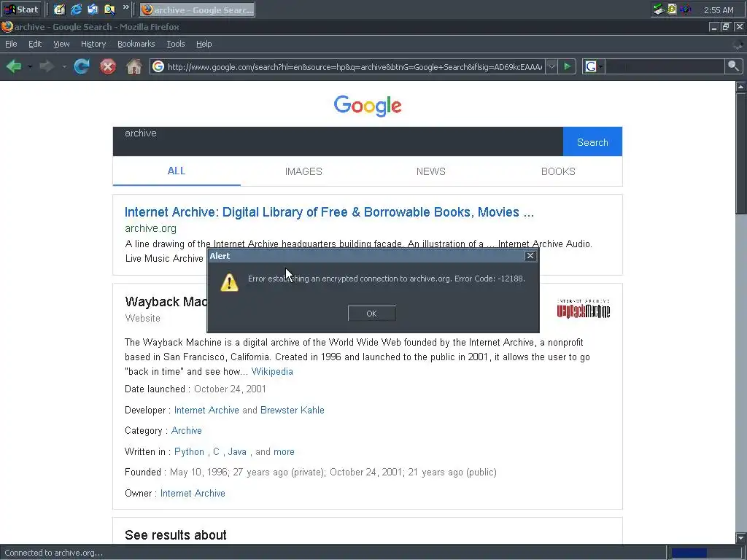This screenshot has height=560, width=747.
Task: Open the Archive category link
Action: (186, 430)
